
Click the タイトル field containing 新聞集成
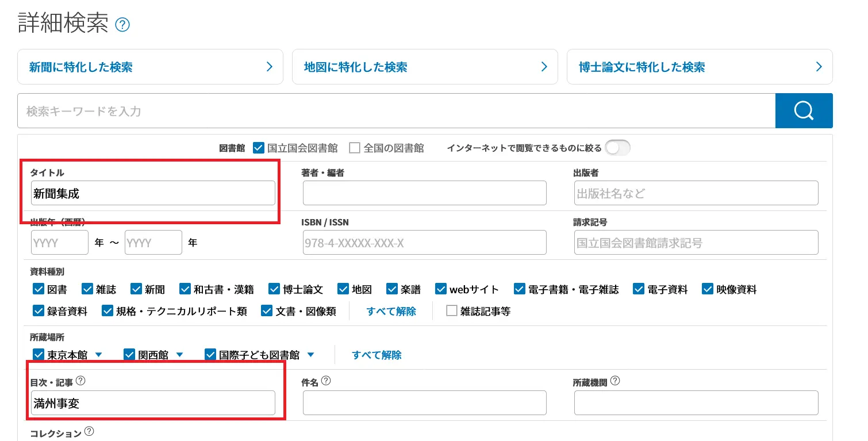point(153,193)
